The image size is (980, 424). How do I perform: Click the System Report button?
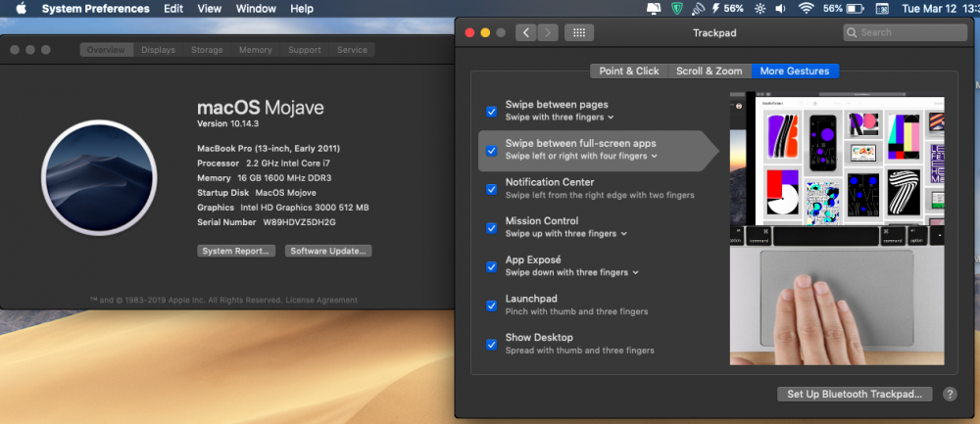(235, 251)
